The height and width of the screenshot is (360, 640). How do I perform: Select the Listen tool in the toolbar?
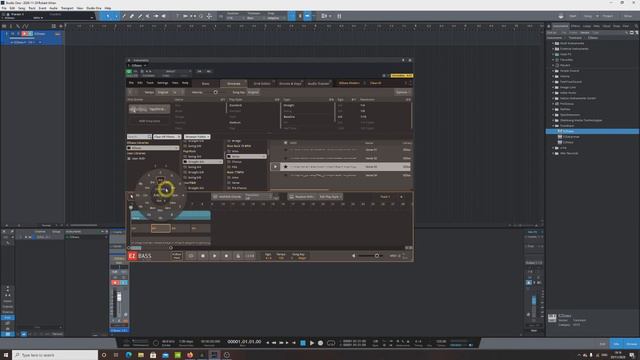[x=164, y=16]
